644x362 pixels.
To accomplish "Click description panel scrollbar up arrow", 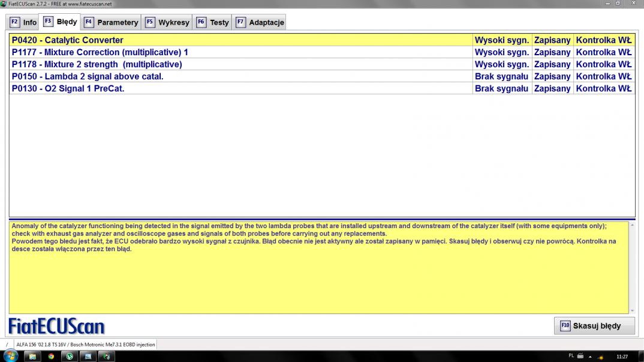I will (x=632, y=225).
